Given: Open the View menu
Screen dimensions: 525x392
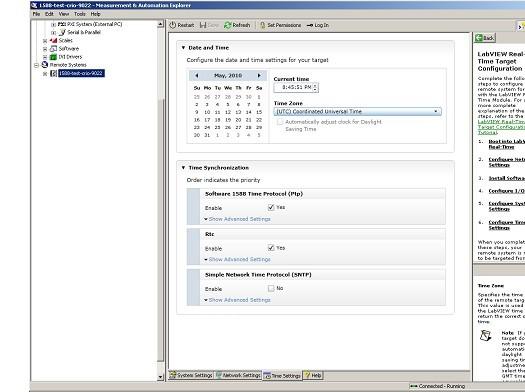Looking at the screenshot, I should [64, 14].
